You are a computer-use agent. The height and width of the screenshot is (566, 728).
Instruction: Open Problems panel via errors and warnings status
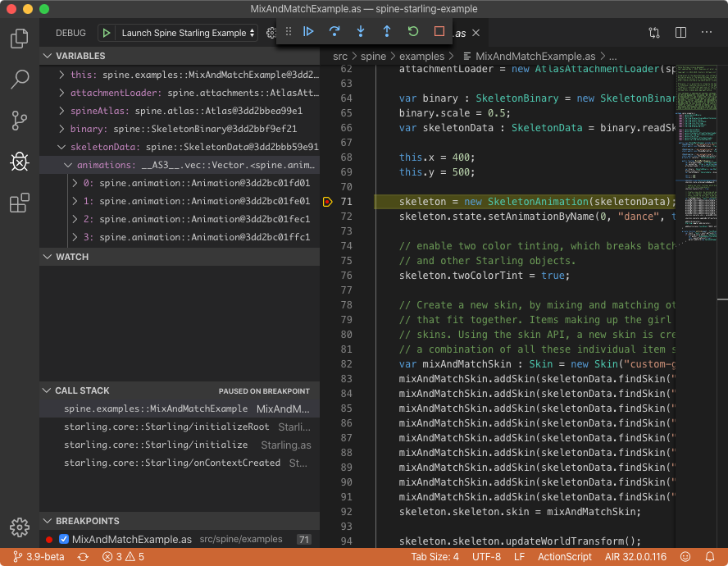click(x=121, y=555)
